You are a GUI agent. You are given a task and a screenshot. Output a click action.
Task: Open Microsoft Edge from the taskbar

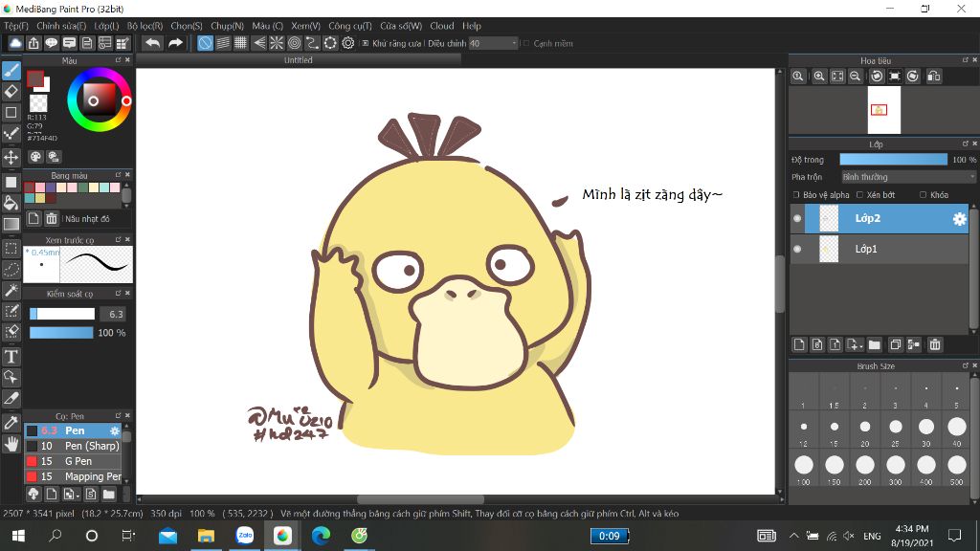coord(321,536)
